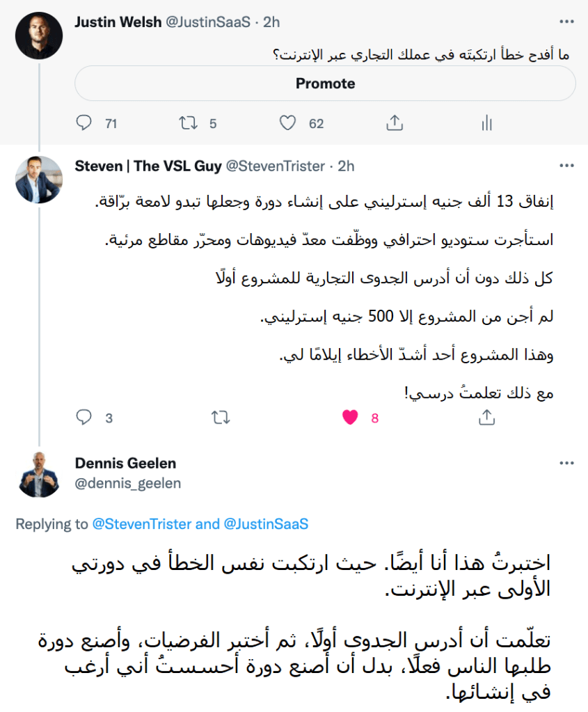
Task: Share Steven's tweet via upload icon
Action: pos(486,417)
